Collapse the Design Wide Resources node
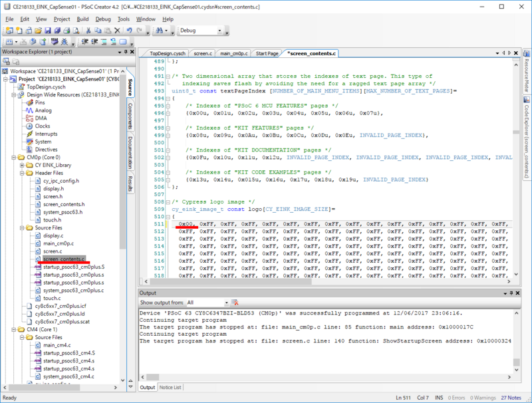The image size is (532, 403). tap(13, 94)
